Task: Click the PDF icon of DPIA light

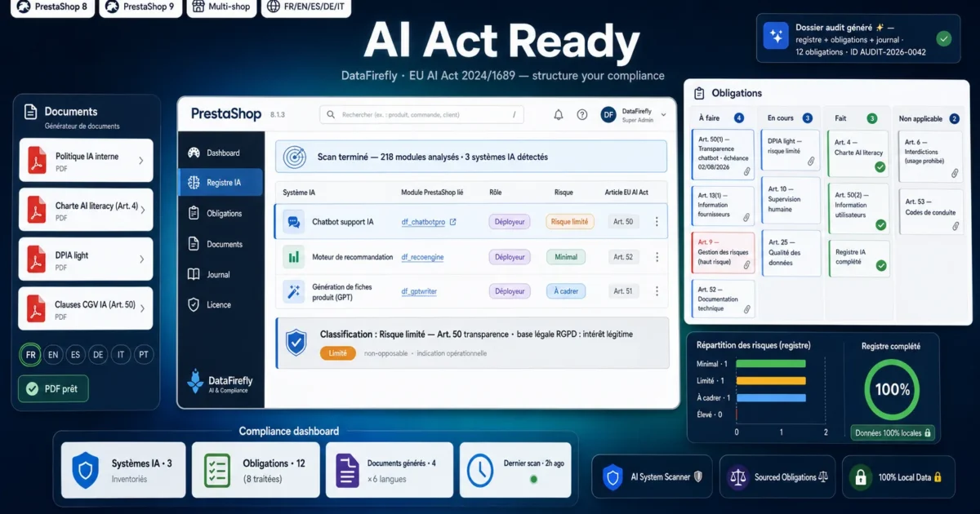Action: (x=37, y=259)
